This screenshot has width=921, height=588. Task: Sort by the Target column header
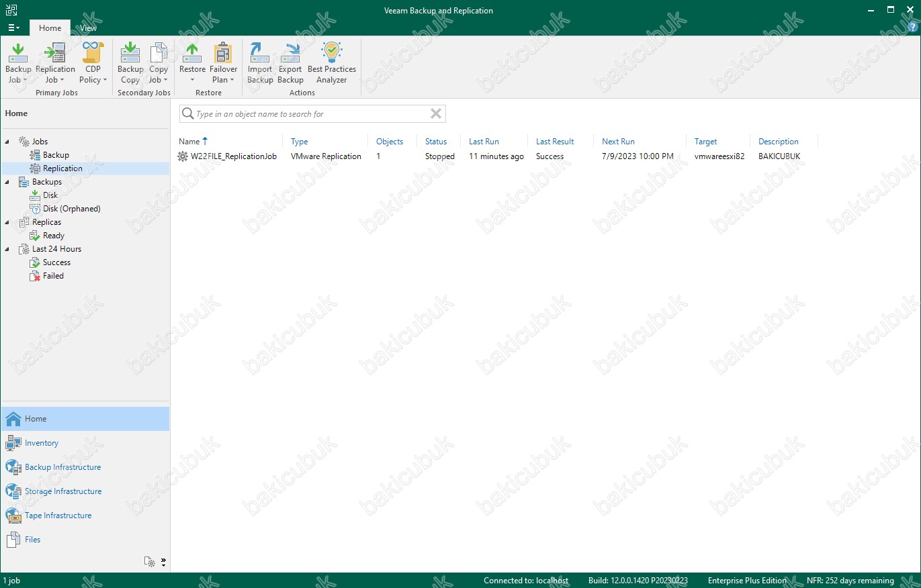(706, 142)
